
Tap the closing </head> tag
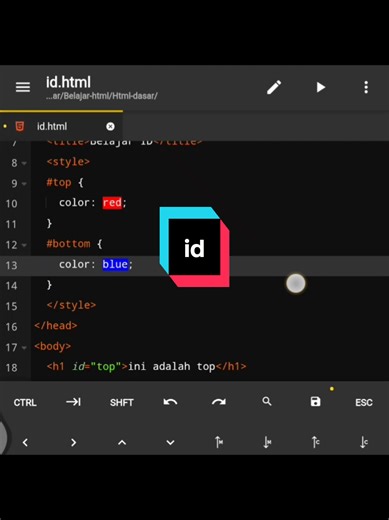tap(56, 326)
